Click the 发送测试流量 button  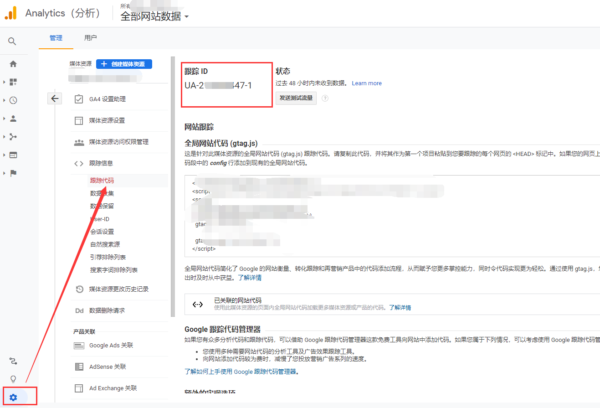tap(296, 98)
